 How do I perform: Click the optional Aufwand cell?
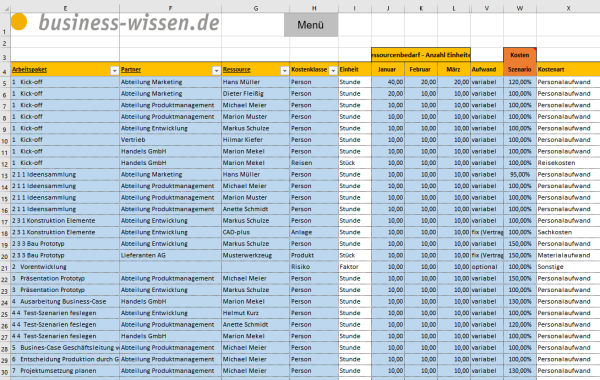coord(487,267)
